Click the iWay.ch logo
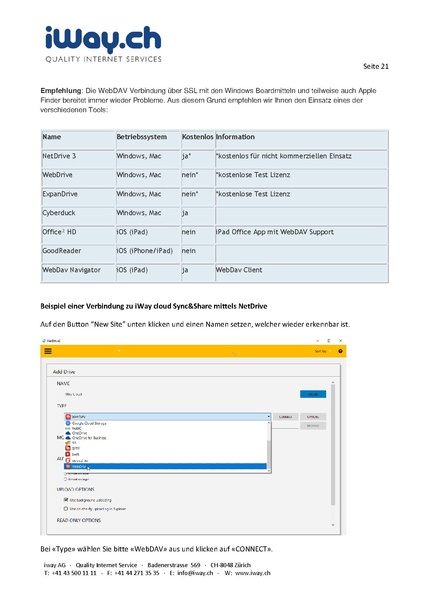The width and height of the screenshot is (424, 600). pos(103,44)
